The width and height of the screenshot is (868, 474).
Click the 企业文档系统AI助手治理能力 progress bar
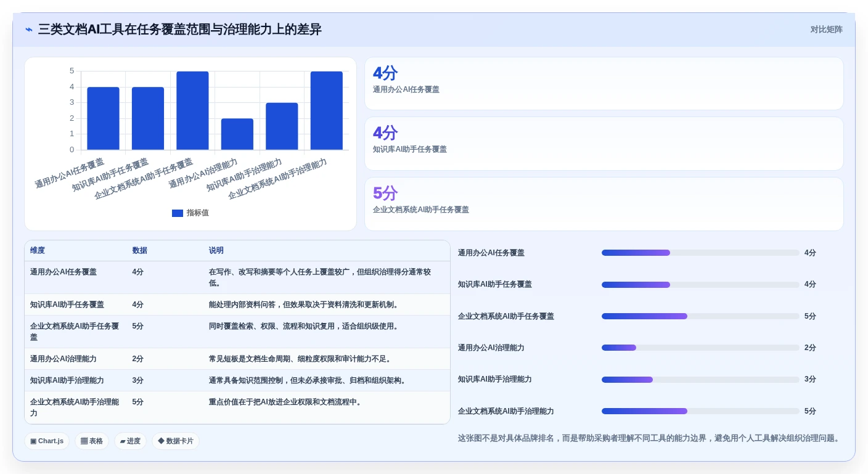[x=700, y=411]
